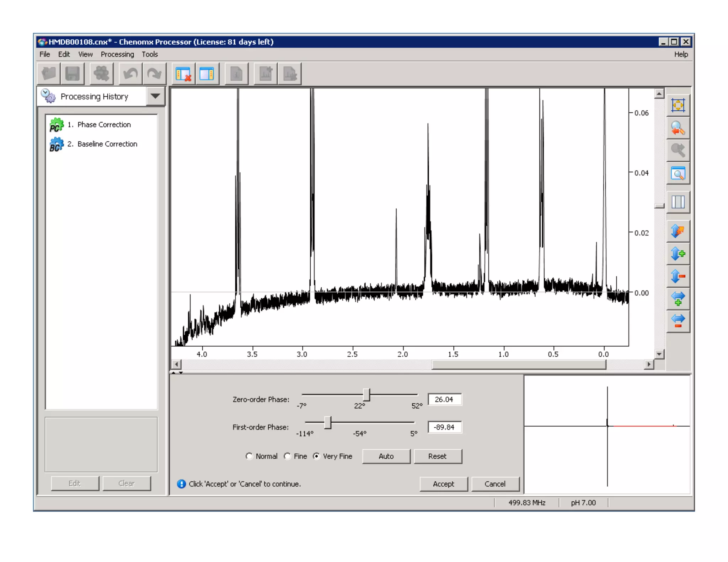Click the auto-fit zoom icon at top right
728x562 pixels.
click(x=678, y=106)
